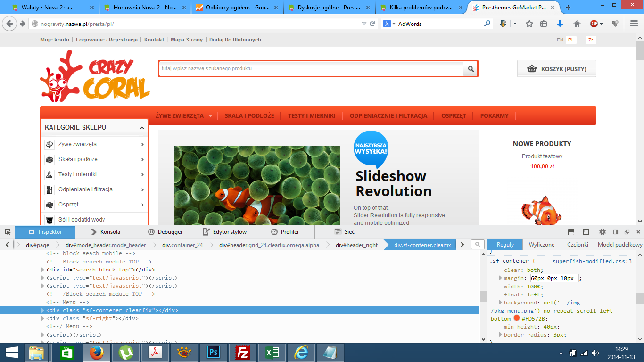Open developer tools in separate window
The width and height of the screenshot is (644, 362).
point(627,232)
